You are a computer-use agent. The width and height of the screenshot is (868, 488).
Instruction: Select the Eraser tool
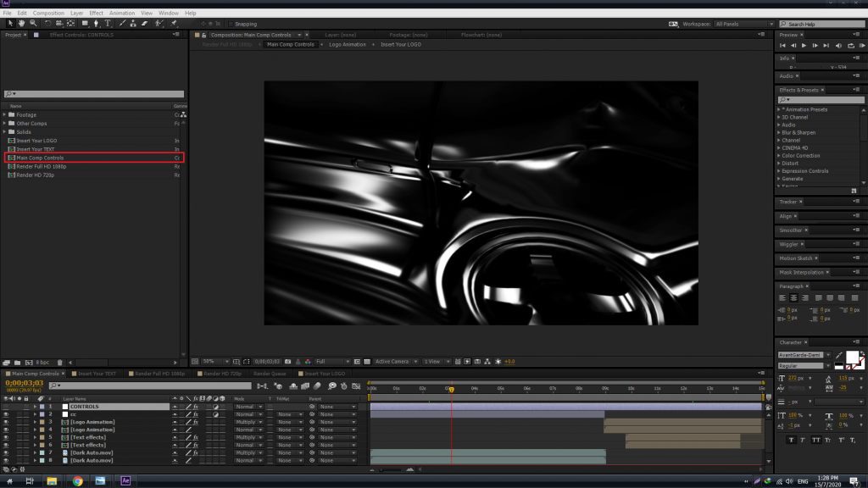pos(145,23)
